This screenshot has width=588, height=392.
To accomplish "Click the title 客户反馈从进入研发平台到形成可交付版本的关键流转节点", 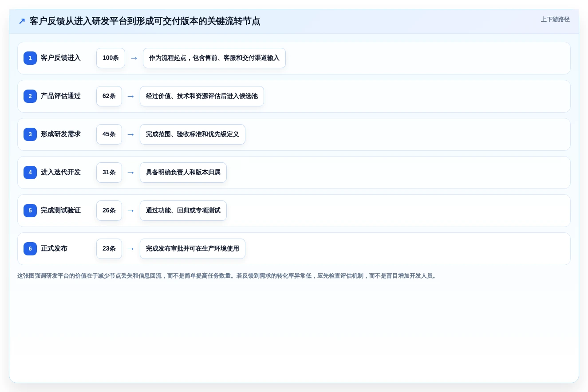I will (x=145, y=21).
